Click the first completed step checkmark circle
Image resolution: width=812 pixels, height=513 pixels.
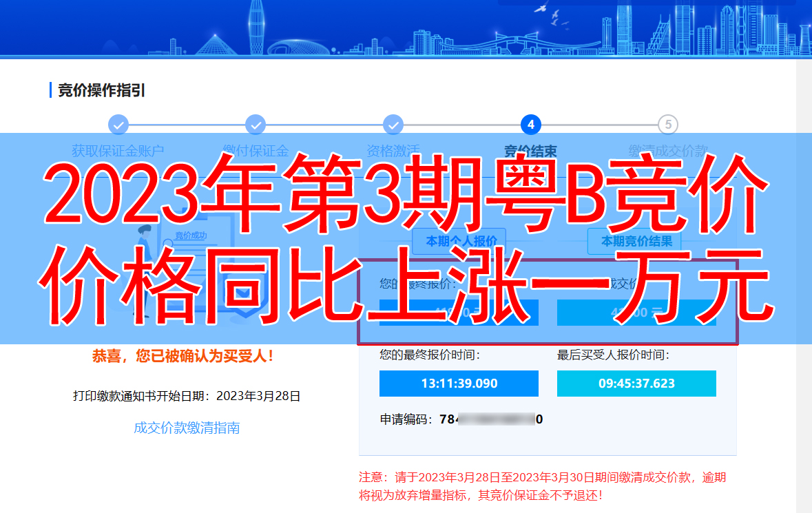click(x=118, y=125)
